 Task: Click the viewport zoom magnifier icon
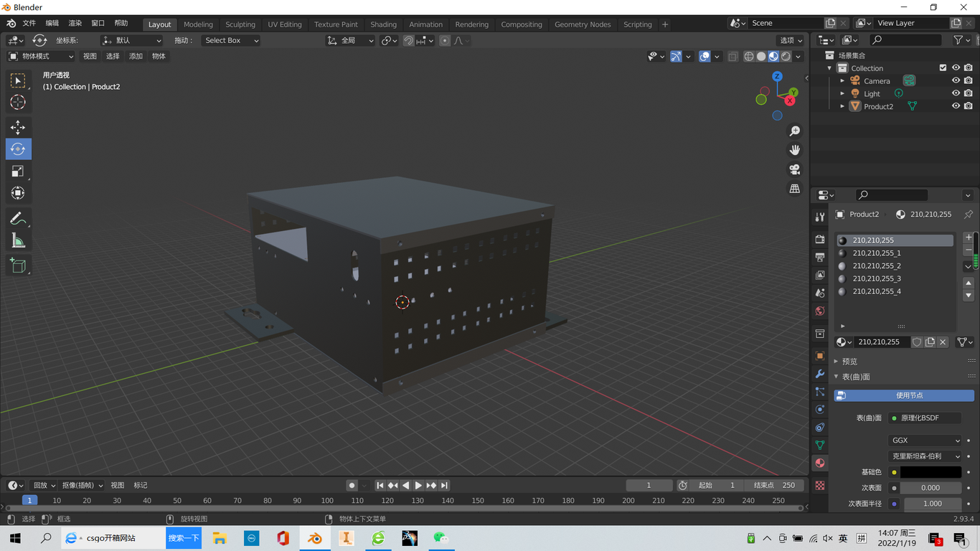[795, 131]
